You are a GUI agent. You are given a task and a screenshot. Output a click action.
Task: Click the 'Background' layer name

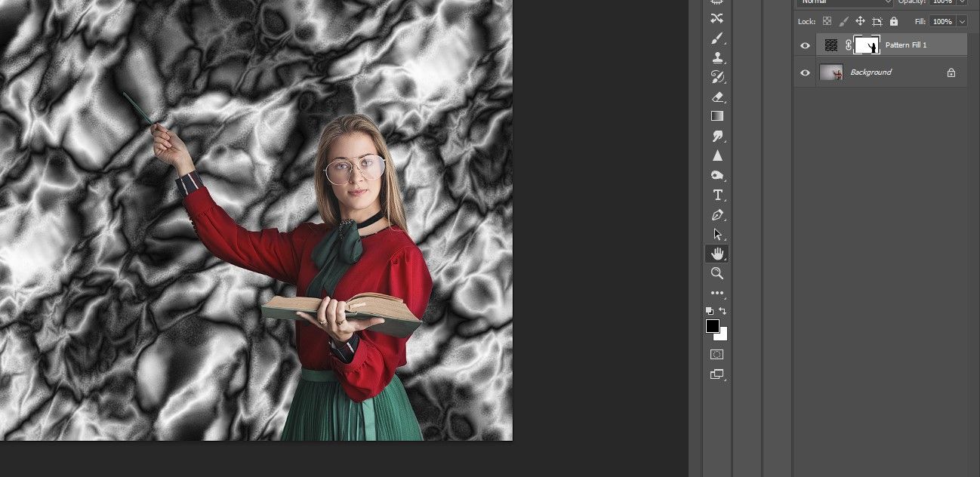[871, 72]
